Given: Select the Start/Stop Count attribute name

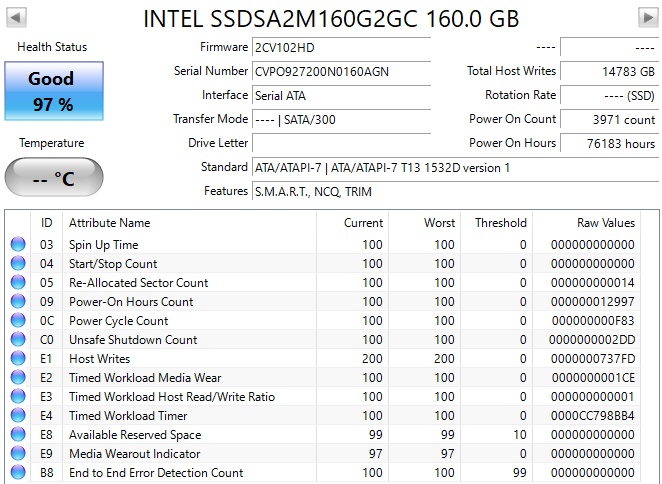Looking at the screenshot, I should [113, 264].
